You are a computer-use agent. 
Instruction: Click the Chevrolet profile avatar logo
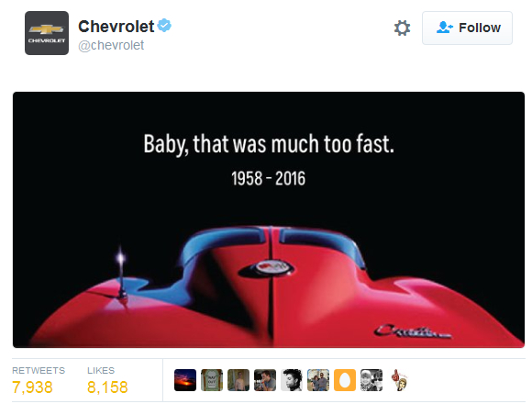[x=47, y=33]
